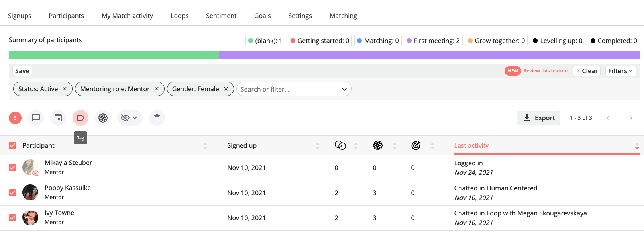Switch to the Sentiment tab
This screenshot has height=233, width=644.
click(x=221, y=16)
